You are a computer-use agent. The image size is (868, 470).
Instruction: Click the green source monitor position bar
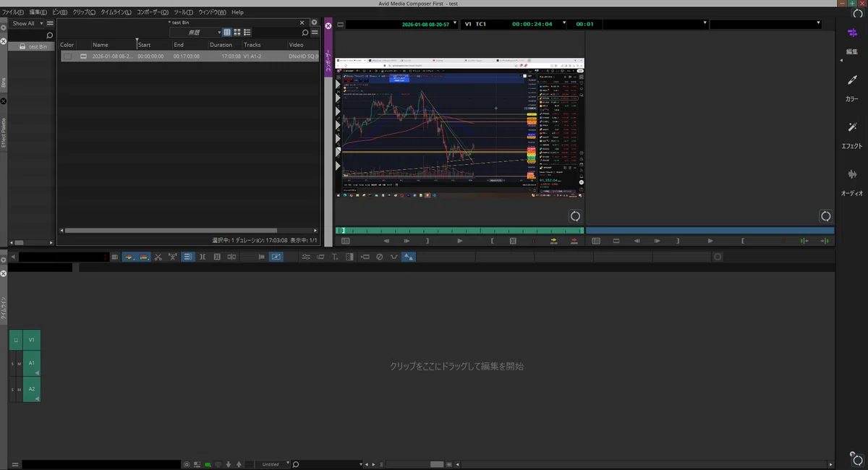click(x=459, y=231)
